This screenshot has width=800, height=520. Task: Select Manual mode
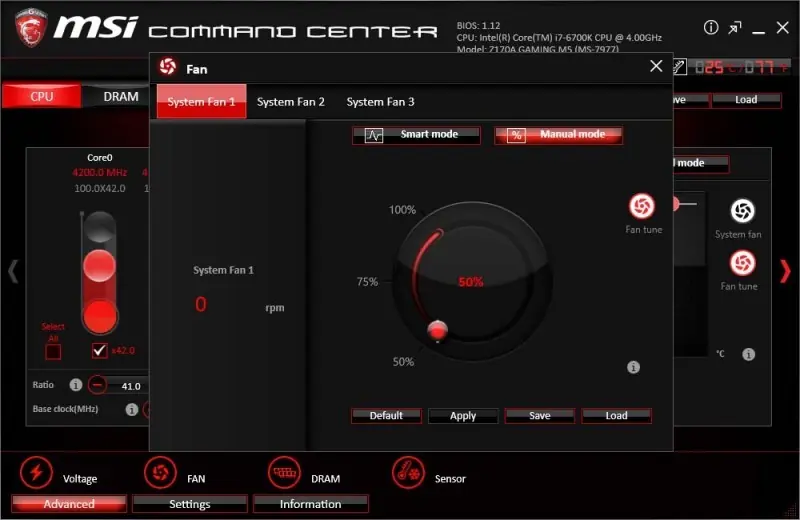tap(558, 135)
